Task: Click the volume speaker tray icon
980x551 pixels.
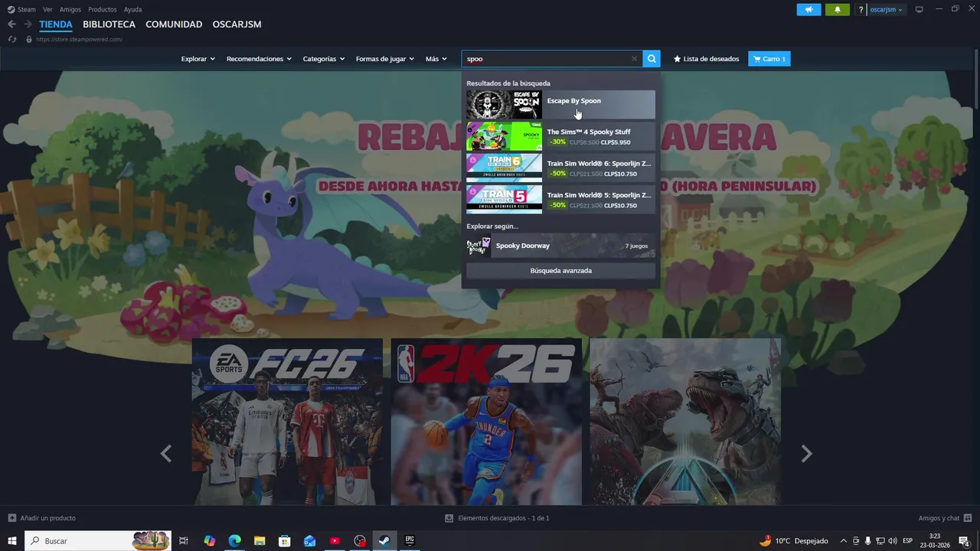Action: [892, 541]
